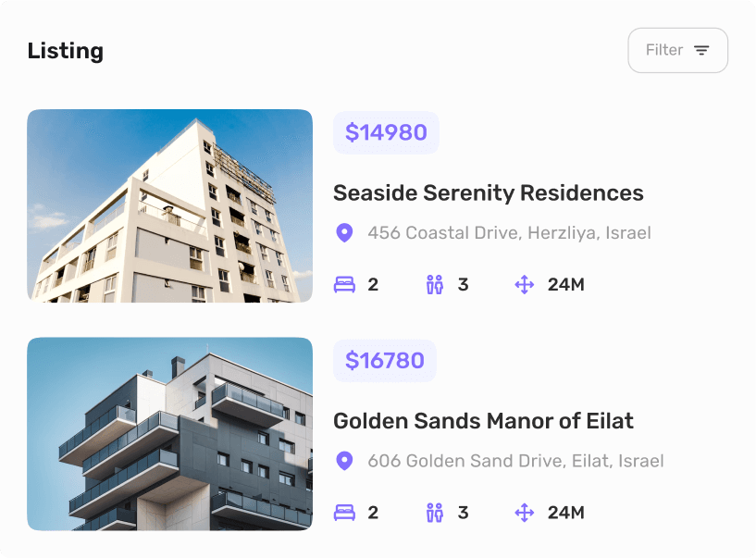Open Seaside Serenity Residences building photo
This screenshot has height=558, width=756.
tap(169, 205)
